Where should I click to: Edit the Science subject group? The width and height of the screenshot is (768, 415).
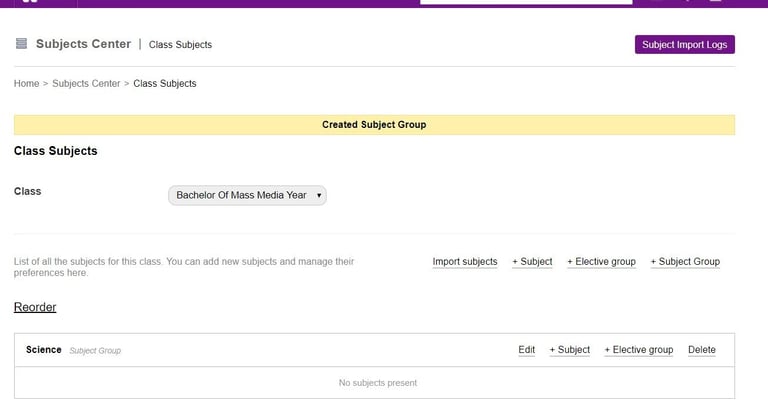(x=527, y=350)
